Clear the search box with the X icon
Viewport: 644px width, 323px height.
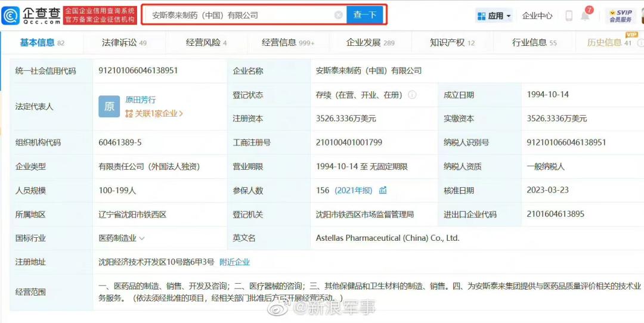pyautogui.click(x=339, y=15)
